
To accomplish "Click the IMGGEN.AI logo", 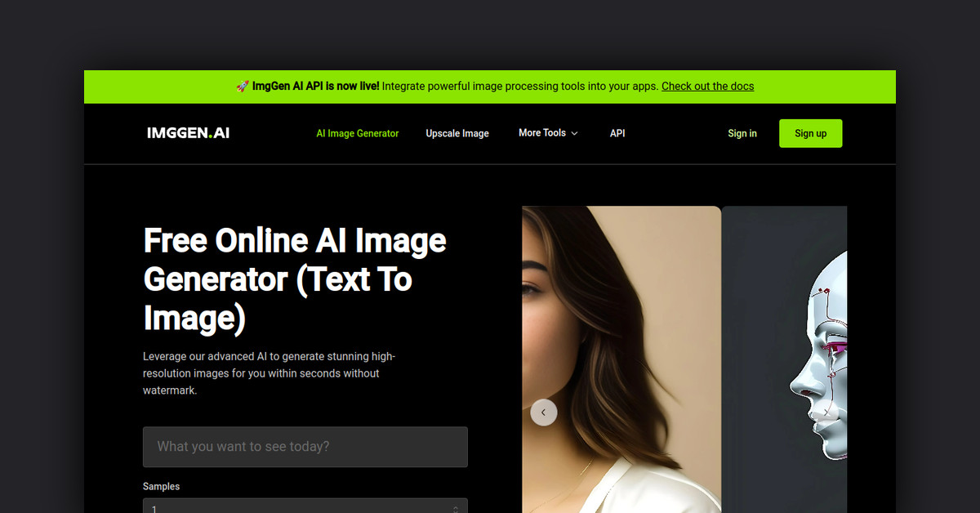I will [188, 133].
